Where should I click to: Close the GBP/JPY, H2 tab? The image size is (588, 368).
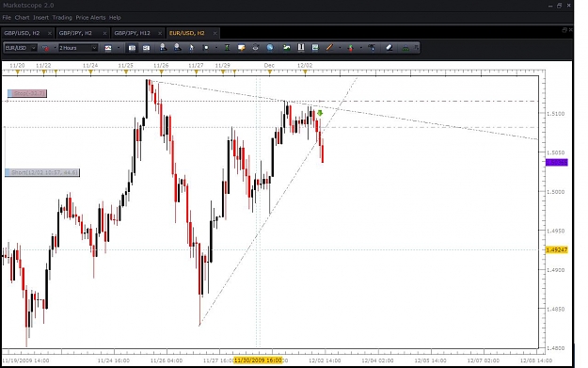pyautogui.click(x=104, y=33)
